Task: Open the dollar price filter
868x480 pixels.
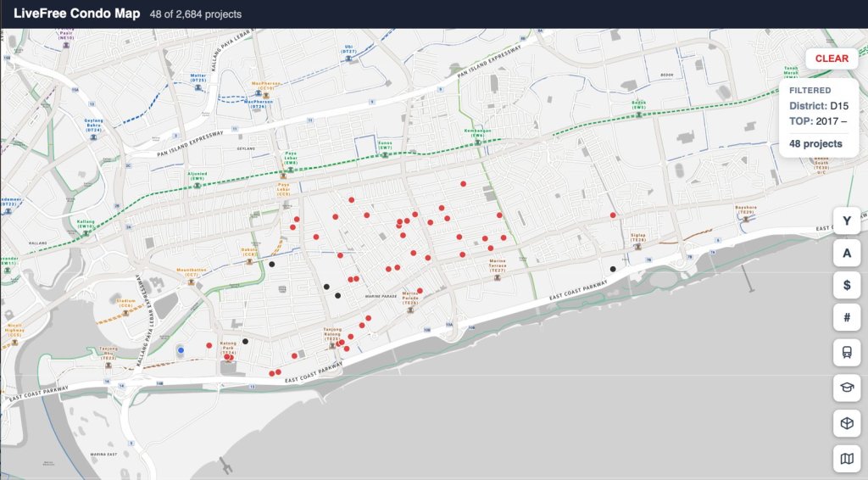Action: tap(847, 285)
